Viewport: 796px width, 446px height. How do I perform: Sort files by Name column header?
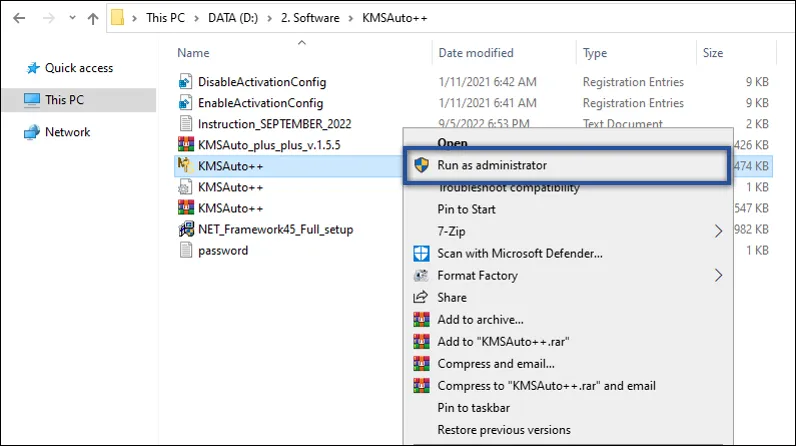[193, 53]
